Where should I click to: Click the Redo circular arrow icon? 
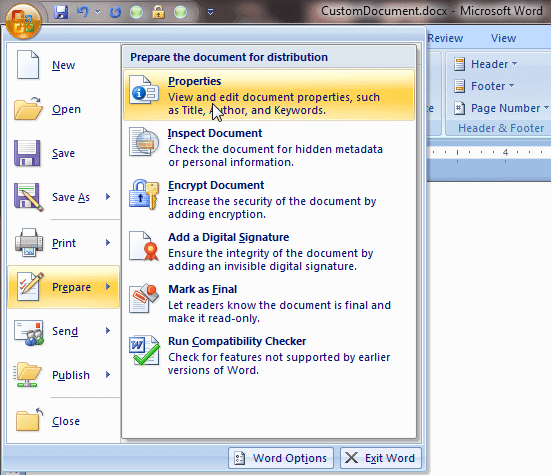[115, 12]
